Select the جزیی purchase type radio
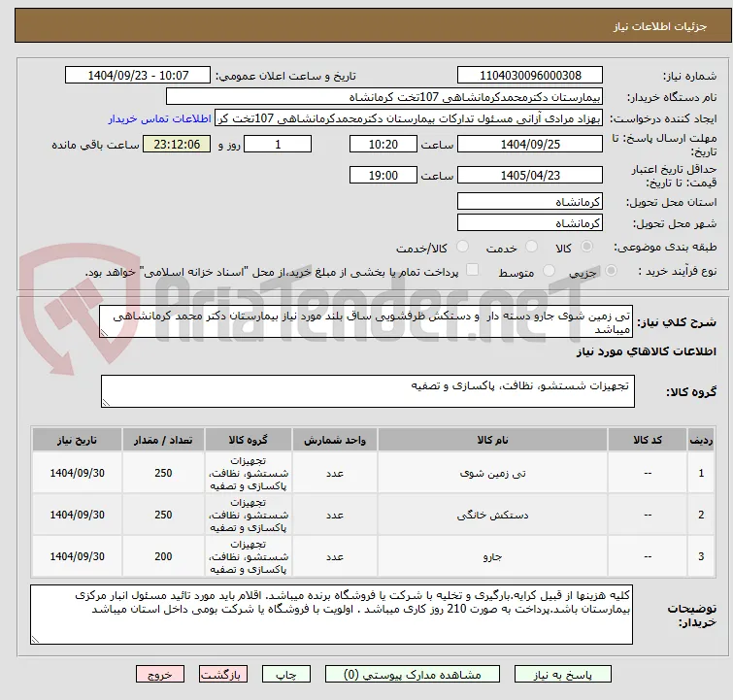 coord(611,271)
